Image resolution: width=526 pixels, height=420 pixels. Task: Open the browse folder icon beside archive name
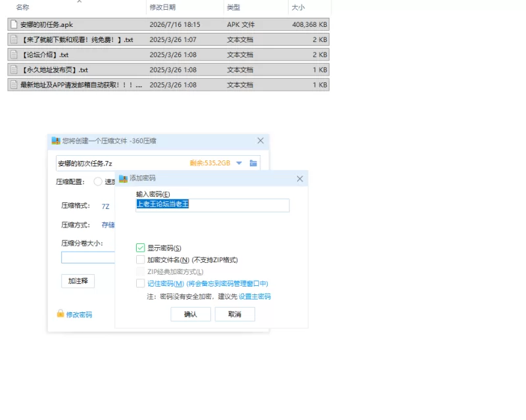tap(253, 164)
